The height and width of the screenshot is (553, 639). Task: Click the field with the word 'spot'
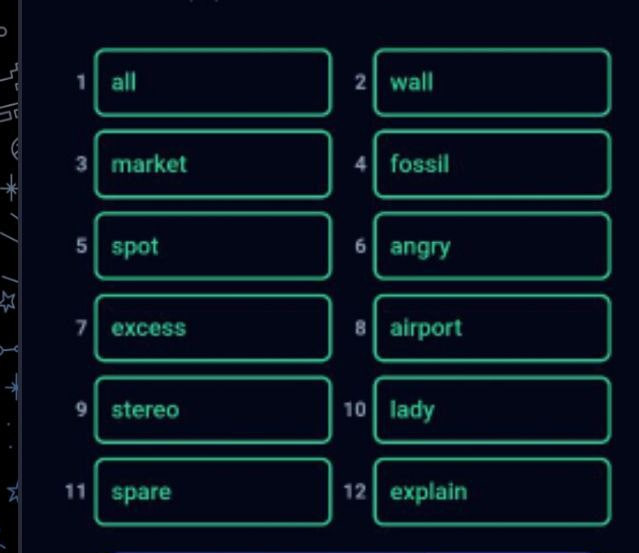click(212, 246)
